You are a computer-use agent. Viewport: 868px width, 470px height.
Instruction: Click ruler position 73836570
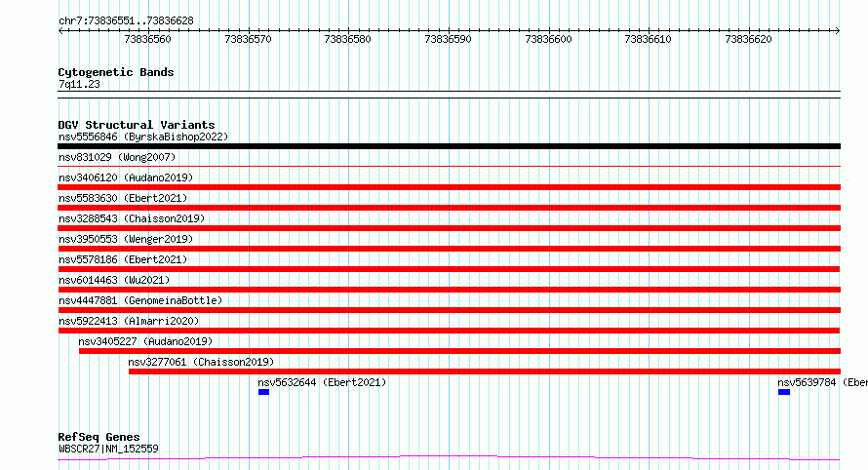click(248, 39)
